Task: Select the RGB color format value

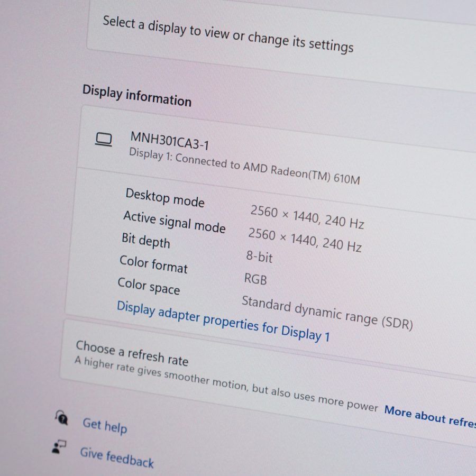Action: click(x=255, y=279)
